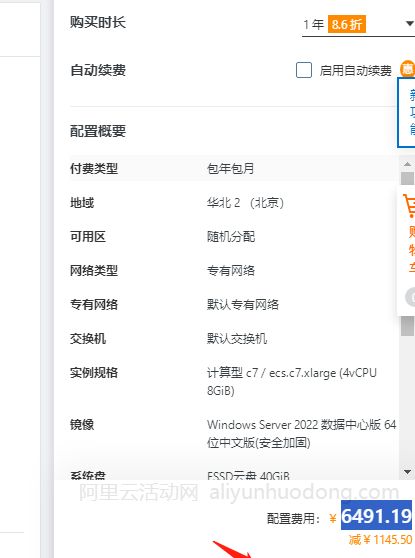This screenshot has height=558, width=415.
Task: Open the purchase duration dropdown
Action: click(358, 25)
